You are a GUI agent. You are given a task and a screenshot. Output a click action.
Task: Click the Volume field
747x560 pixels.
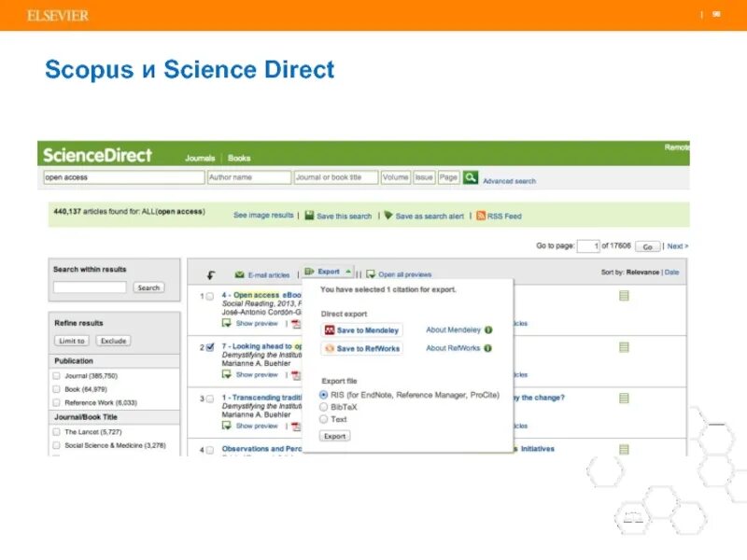coord(395,177)
